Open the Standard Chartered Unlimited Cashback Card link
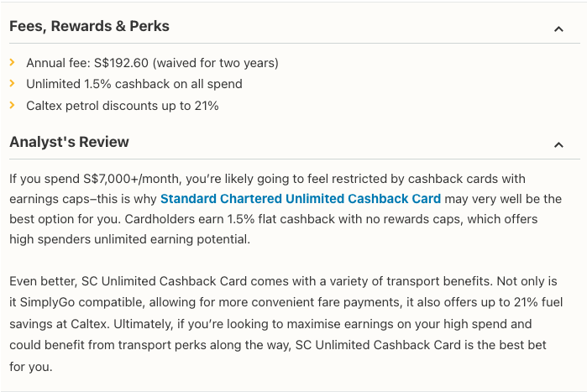587x392 pixels. (x=300, y=199)
